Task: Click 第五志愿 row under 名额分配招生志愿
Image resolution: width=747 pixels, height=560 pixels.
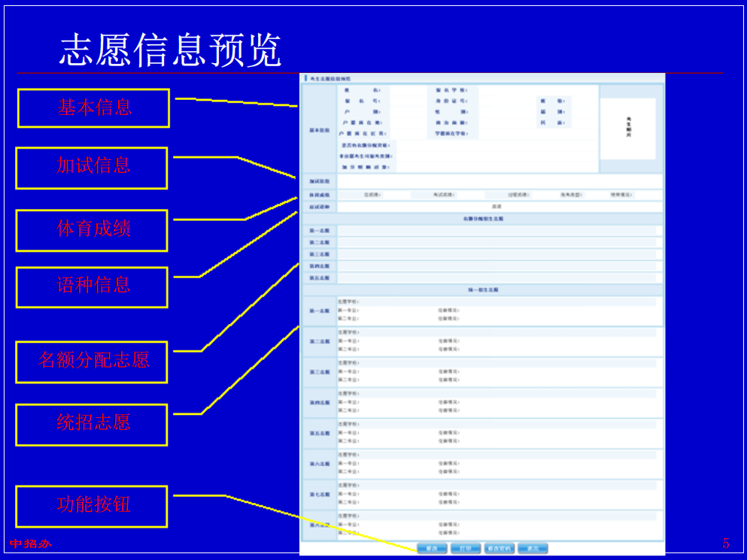Action: click(x=499, y=278)
